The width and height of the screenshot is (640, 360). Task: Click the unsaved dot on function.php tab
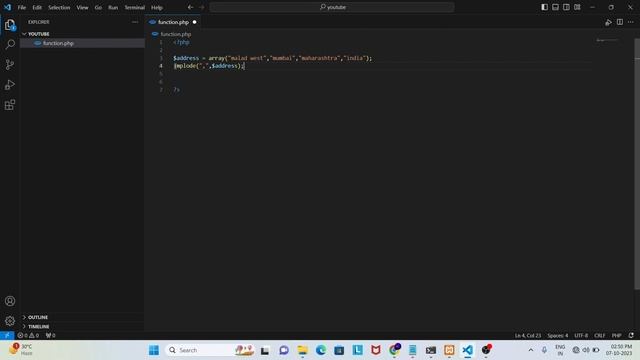(x=194, y=22)
